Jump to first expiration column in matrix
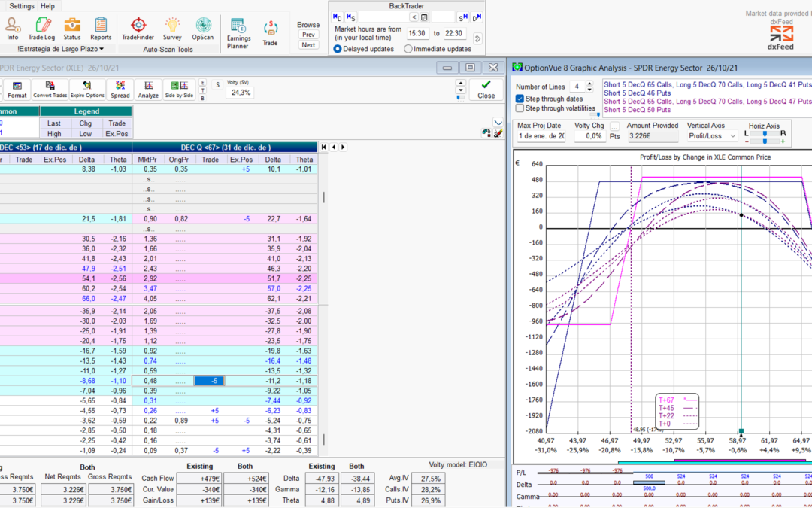This screenshot has width=812, height=508. point(323,148)
